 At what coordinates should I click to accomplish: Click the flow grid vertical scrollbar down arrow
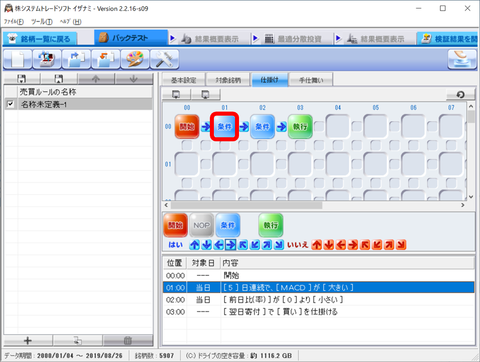(x=471, y=197)
